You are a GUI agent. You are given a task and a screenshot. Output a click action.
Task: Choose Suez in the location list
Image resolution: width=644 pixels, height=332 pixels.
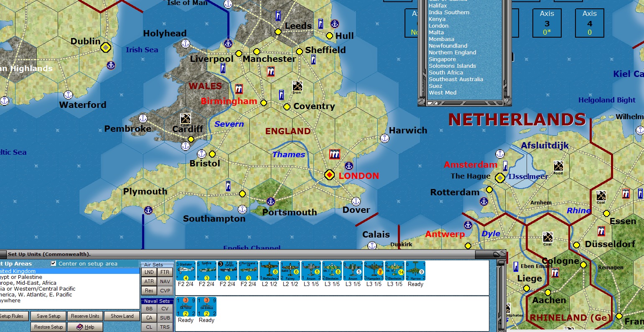point(435,86)
